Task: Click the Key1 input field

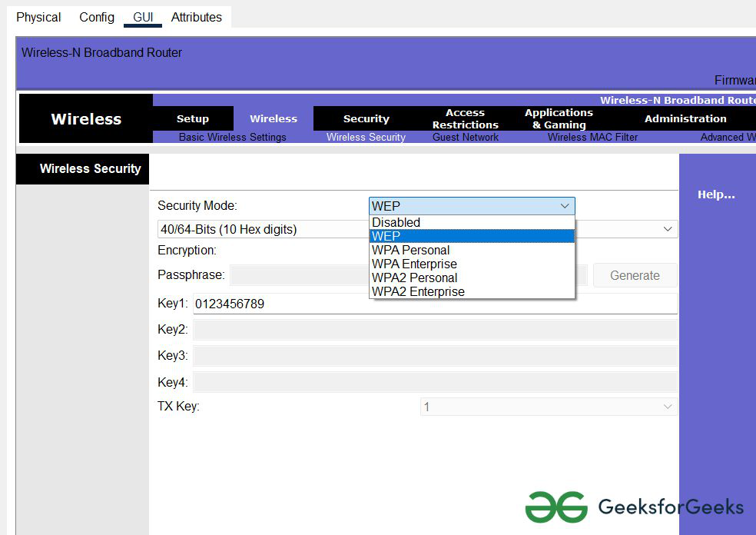Action: [434, 304]
